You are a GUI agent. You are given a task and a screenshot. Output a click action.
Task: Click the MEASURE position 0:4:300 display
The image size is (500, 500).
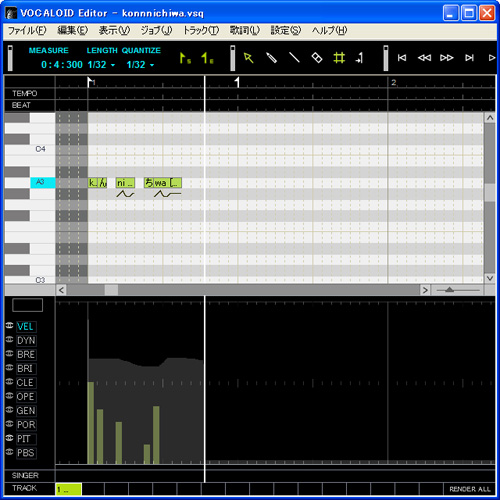[62, 64]
